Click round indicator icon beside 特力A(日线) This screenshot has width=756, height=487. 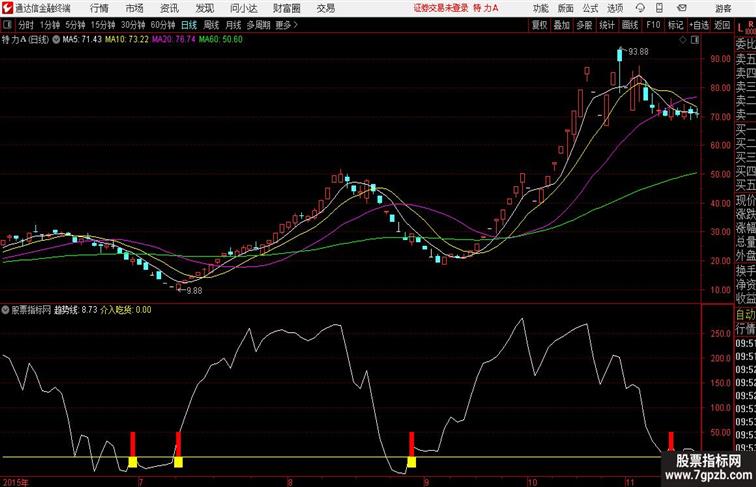tap(56, 40)
